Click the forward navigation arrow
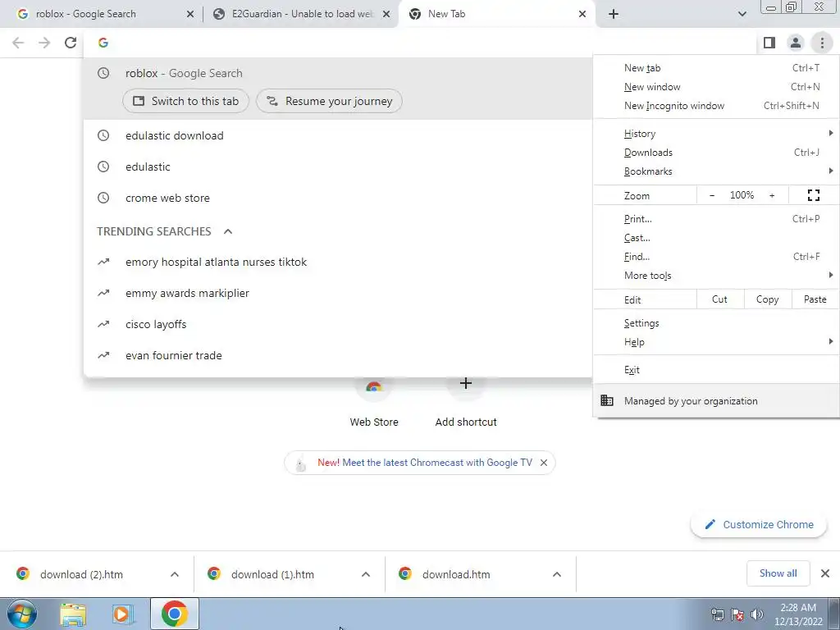 pos(44,43)
